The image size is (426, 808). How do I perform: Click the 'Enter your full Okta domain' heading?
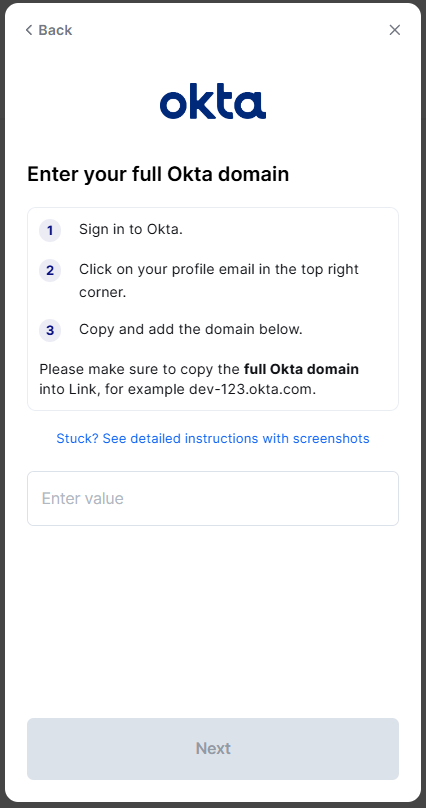(x=158, y=174)
